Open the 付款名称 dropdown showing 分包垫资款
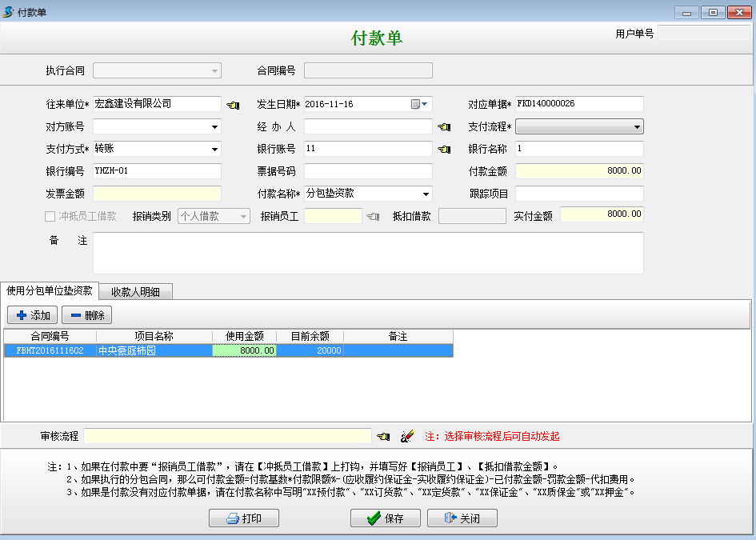 tap(426, 194)
